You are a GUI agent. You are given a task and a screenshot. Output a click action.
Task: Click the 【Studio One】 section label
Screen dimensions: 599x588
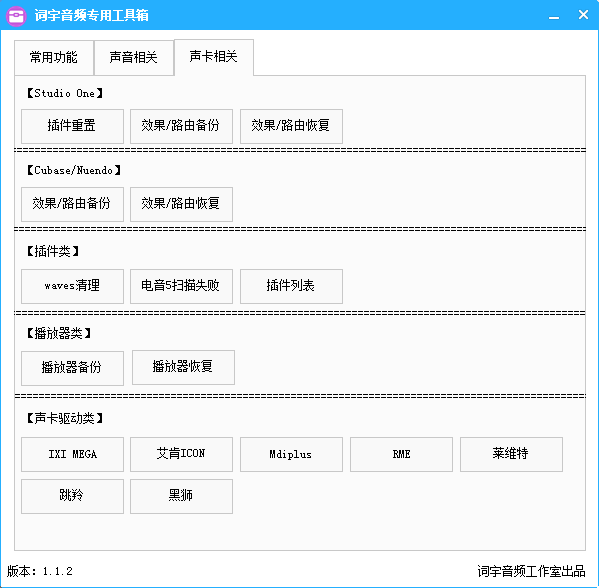click(x=65, y=93)
